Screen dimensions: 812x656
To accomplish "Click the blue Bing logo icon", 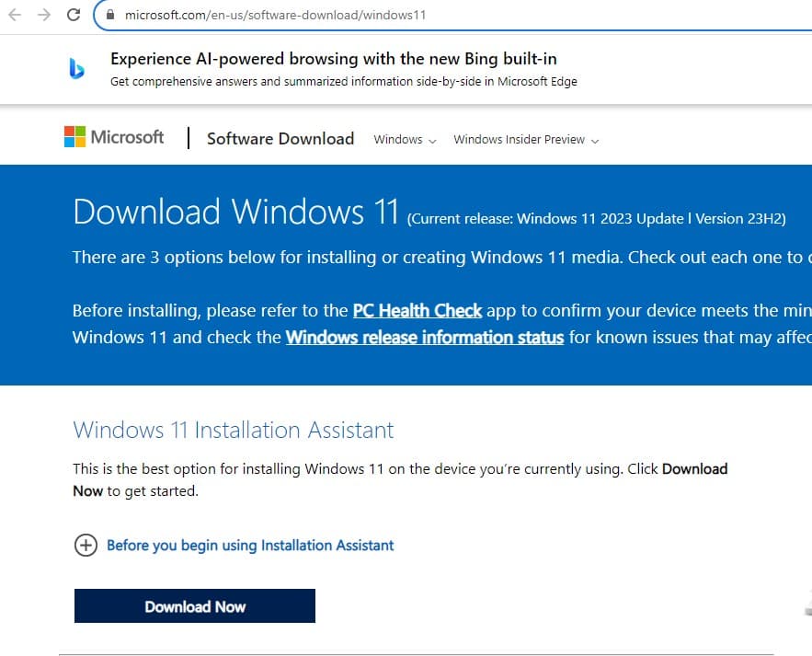I will 77,69.
